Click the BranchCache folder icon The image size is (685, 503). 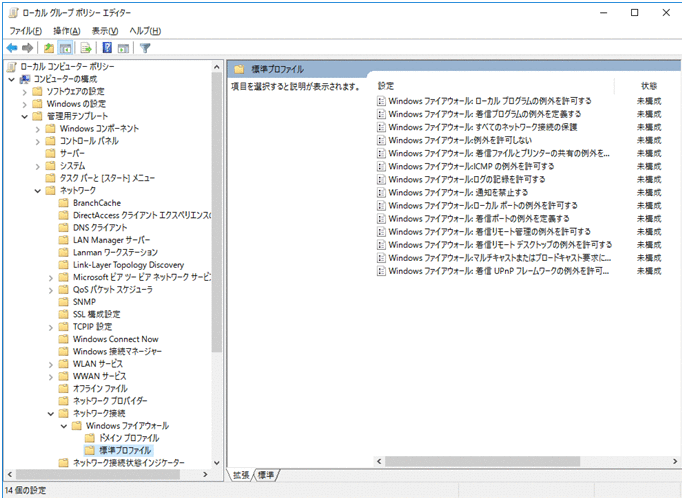[64, 203]
